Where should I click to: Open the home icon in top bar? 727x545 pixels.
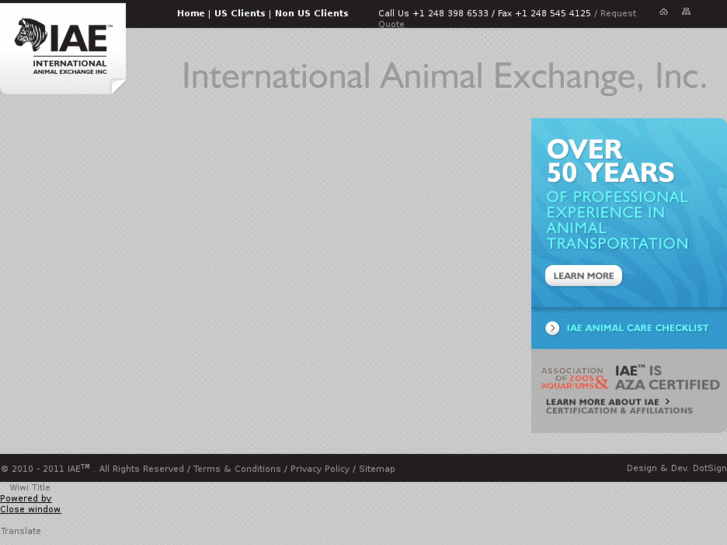[663, 12]
